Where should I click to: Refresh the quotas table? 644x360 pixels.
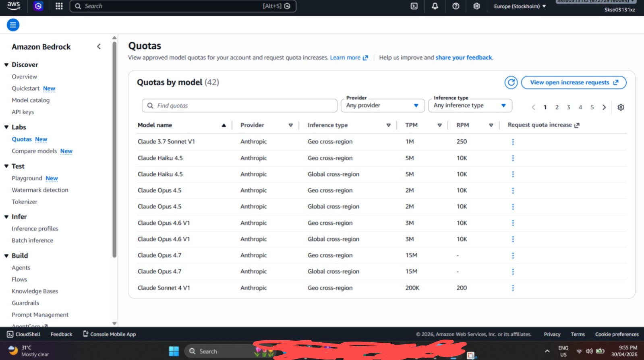(x=511, y=83)
